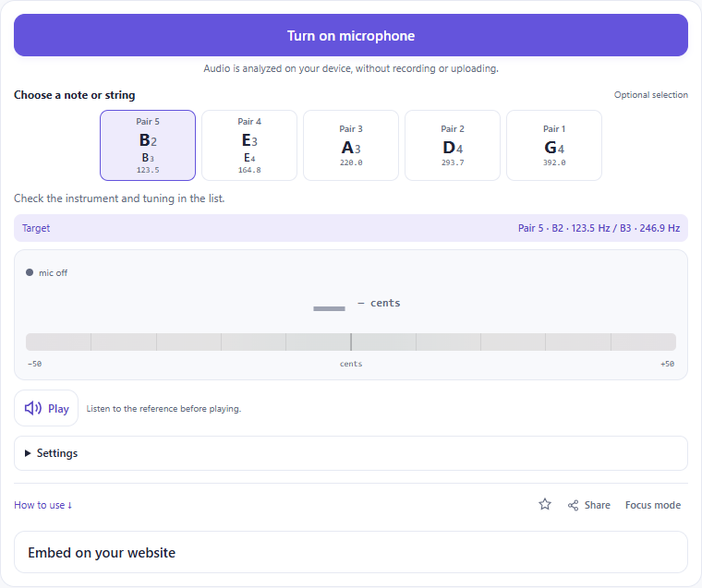Click the Target label in the purple bar
This screenshot has width=702, height=588.
point(36,228)
